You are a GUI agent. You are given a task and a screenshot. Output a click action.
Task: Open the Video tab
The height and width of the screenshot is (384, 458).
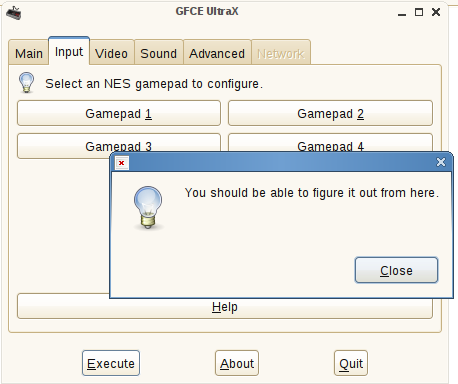111,52
